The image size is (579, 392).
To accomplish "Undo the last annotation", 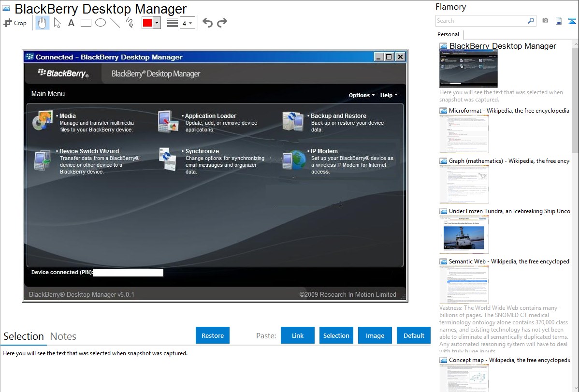I will tap(207, 23).
